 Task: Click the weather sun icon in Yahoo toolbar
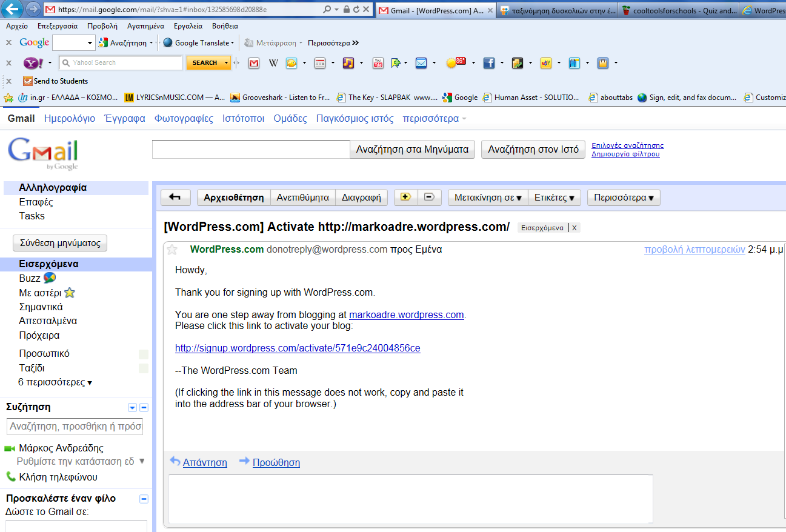[455, 62]
